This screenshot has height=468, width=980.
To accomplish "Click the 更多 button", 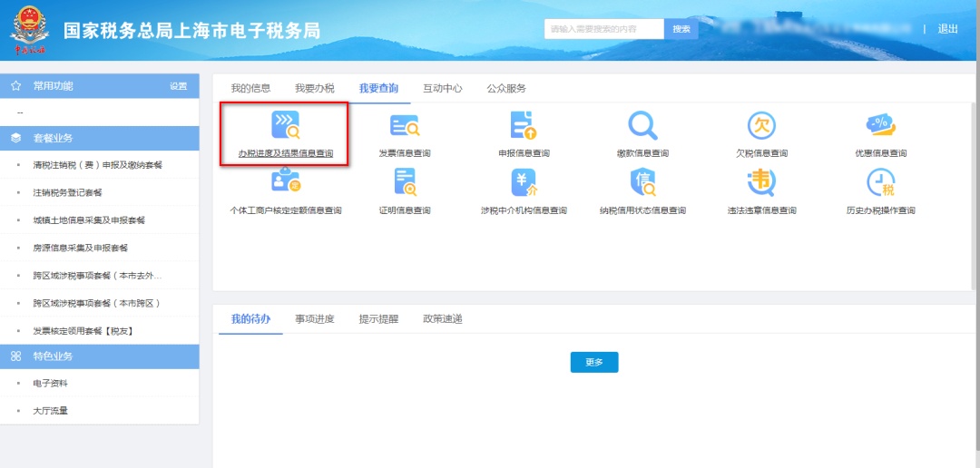I will pyautogui.click(x=593, y=362).
